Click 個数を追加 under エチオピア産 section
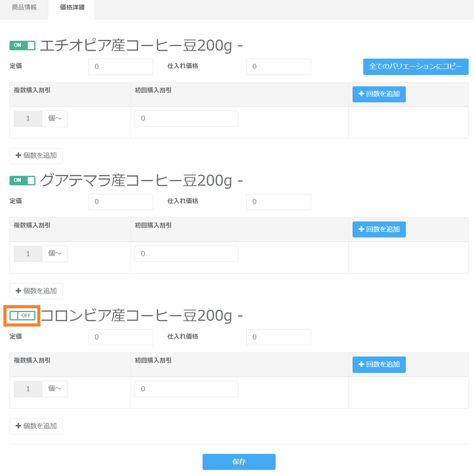Image resolution: width=474 pixels, height=476 pixels. click(x=36, y=156)
